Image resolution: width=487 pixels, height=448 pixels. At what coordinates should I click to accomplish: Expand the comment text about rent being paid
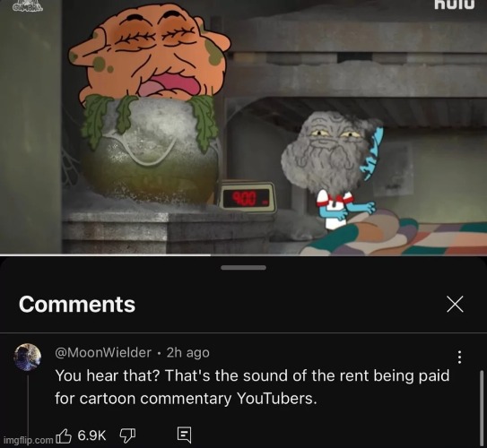click(x=252, y=387)
